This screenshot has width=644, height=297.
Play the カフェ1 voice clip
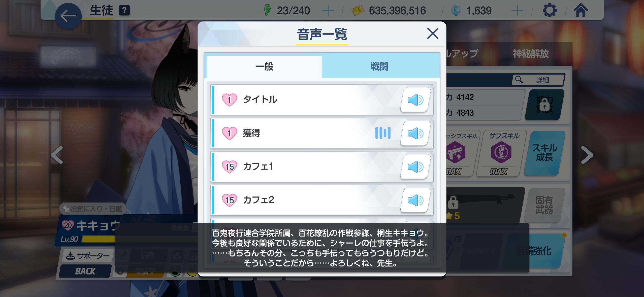[415, 167]
